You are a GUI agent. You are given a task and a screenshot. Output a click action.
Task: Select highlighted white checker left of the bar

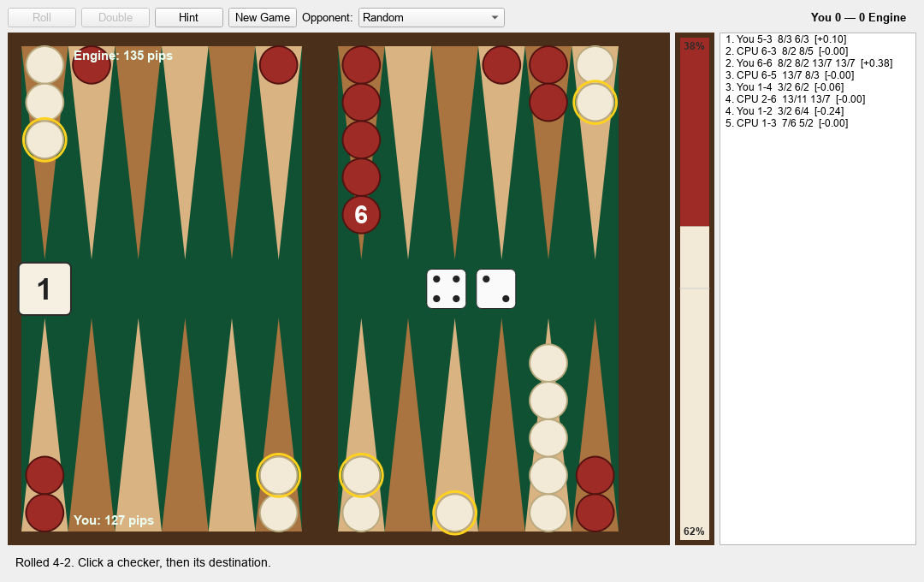tap(279, 475)
